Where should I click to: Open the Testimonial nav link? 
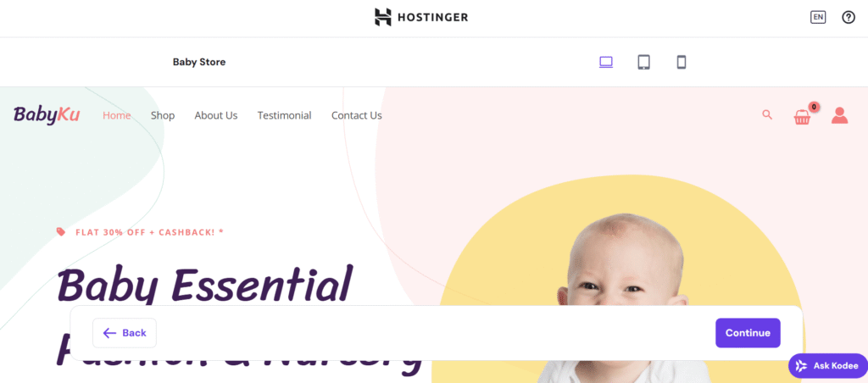285,115
